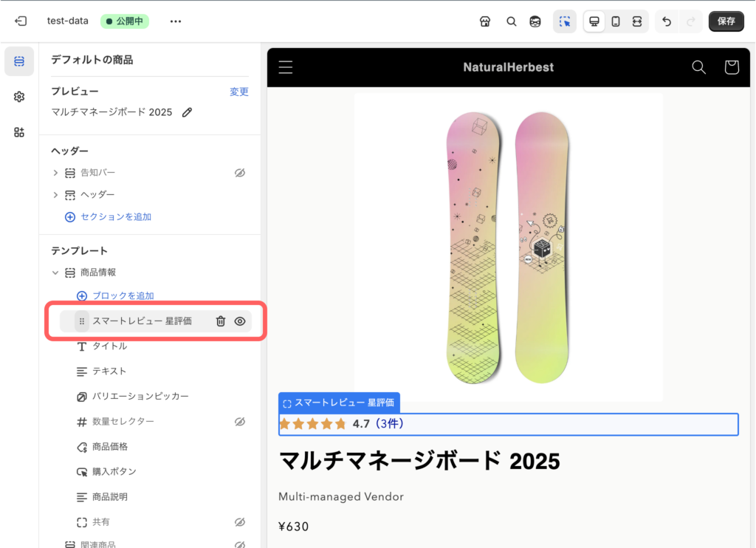756x548 pixels.
Task: Expand the ヘッダー section in the tree
Action: click(x=55, y=195)
